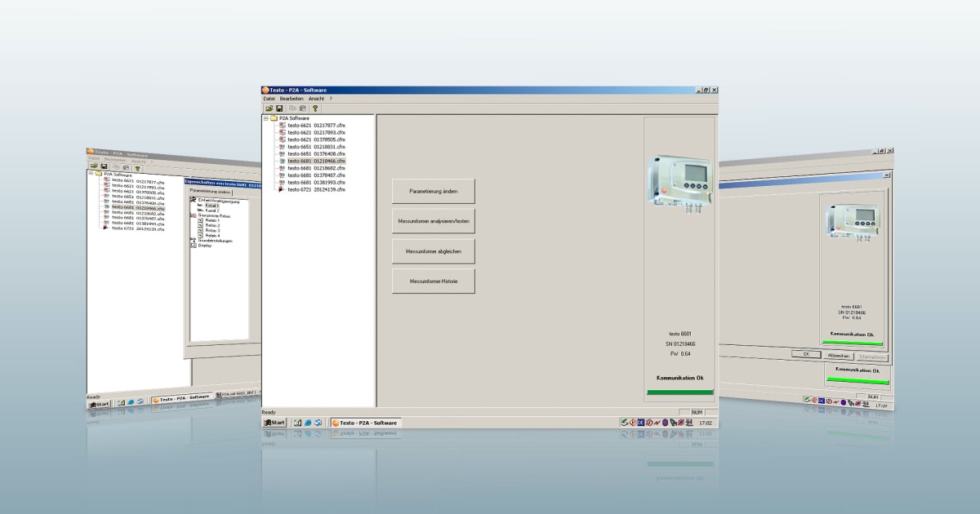This screenshot has height=514, width=980.
Task: Open the Datei menu
Action: (x=268, y=99)
